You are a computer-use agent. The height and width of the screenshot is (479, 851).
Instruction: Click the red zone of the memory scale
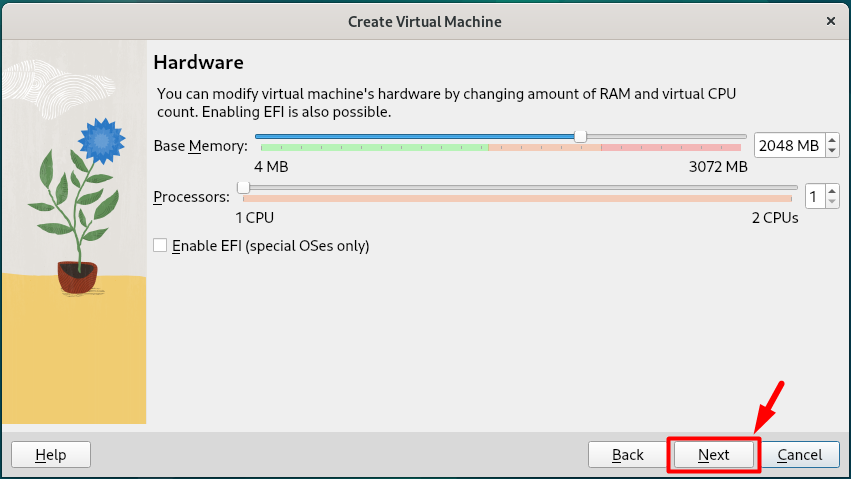pyautogui.click(x=670, y=147)
